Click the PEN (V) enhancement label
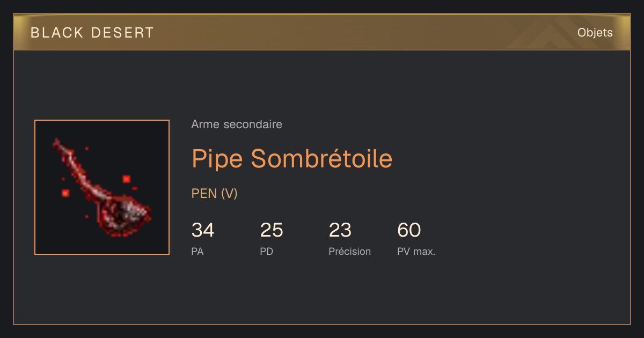Image resolution: width=644 pixels, height=338 pixels. pyautogui.click(x=214, y=194)
